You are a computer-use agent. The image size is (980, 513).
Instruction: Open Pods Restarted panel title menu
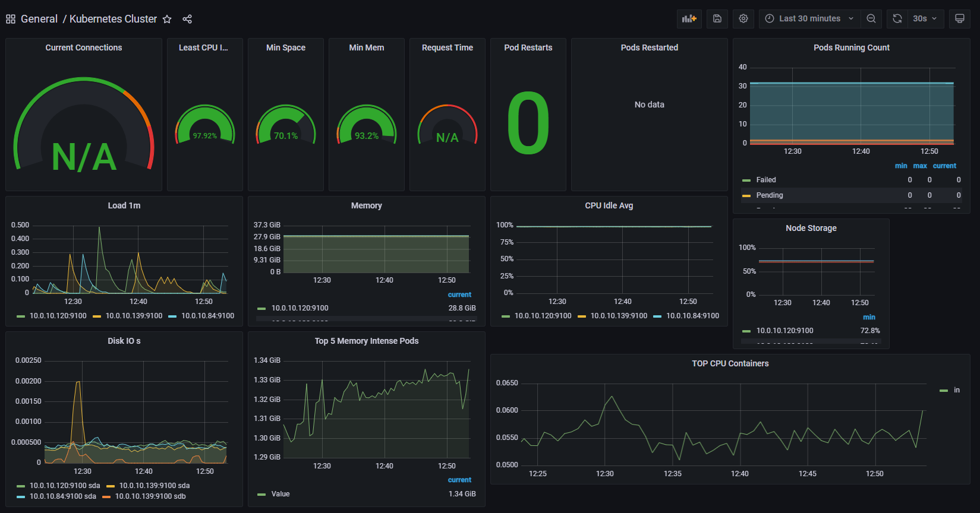click(650, 47)
